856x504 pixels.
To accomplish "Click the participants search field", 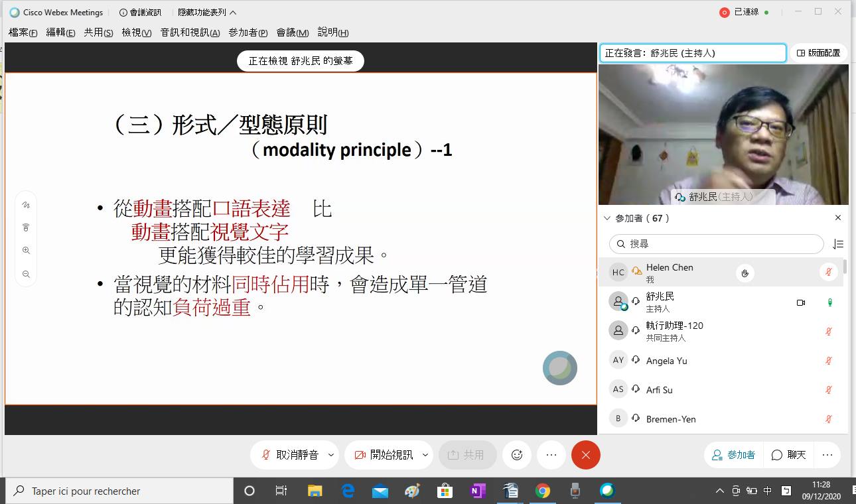I will click(x=715, y=244).
